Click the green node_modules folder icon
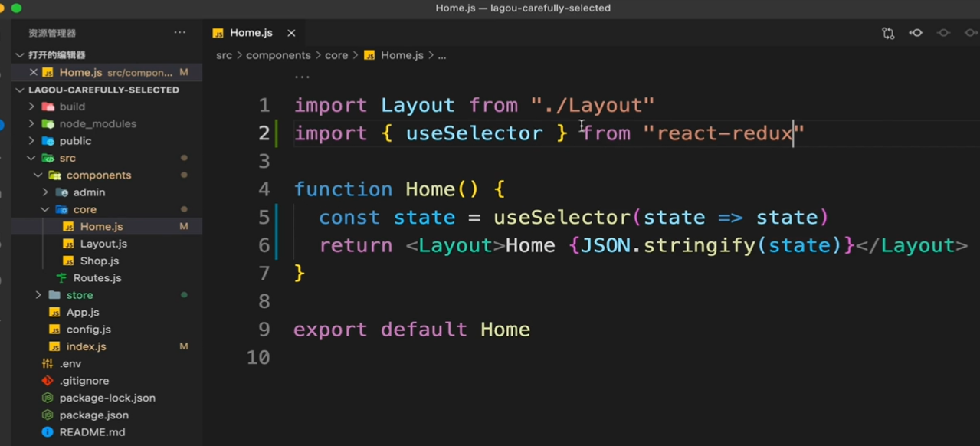The image size is (980, 446). tap(48, 123)
